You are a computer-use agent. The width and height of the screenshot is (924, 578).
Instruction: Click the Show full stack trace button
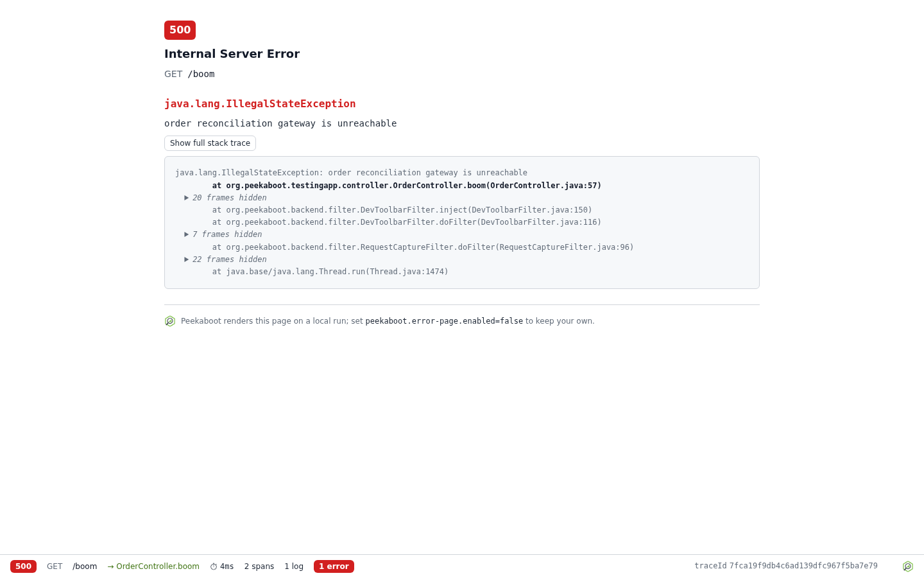[210, 143]
